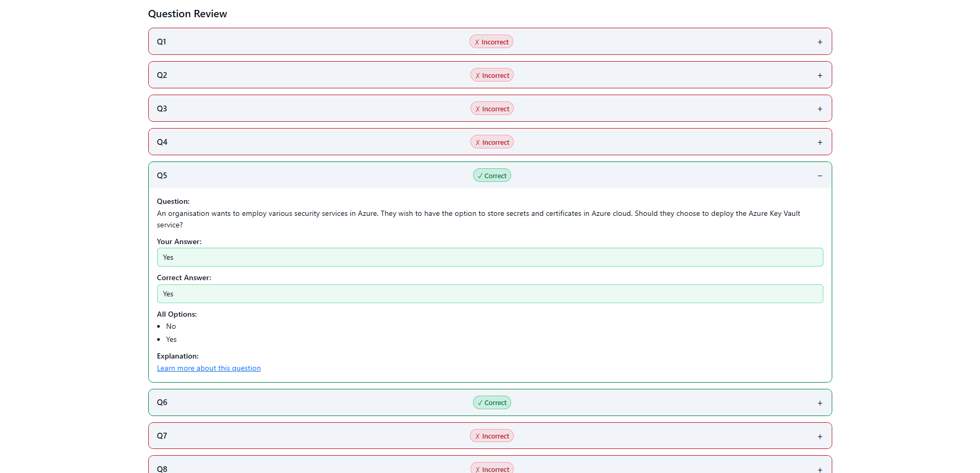980x473 pixels.
Task: Expand the Q6 question panel
Action: coord(490,402)
